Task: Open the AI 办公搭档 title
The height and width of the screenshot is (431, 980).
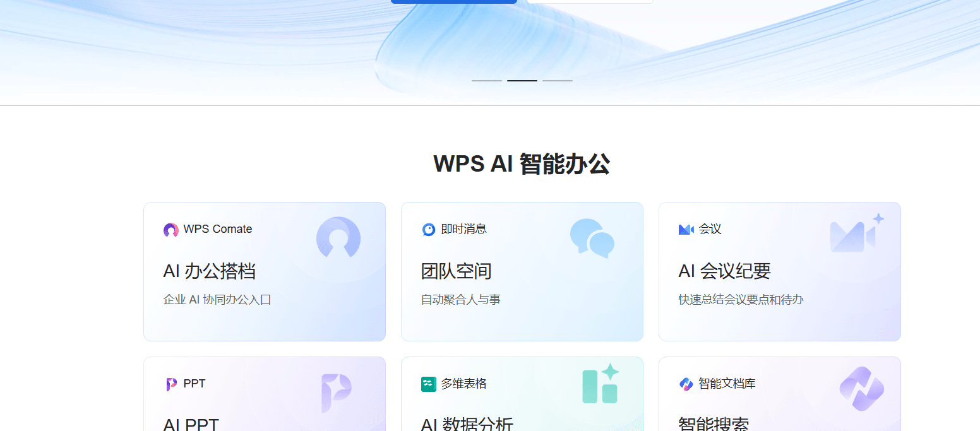Action: 210,271
